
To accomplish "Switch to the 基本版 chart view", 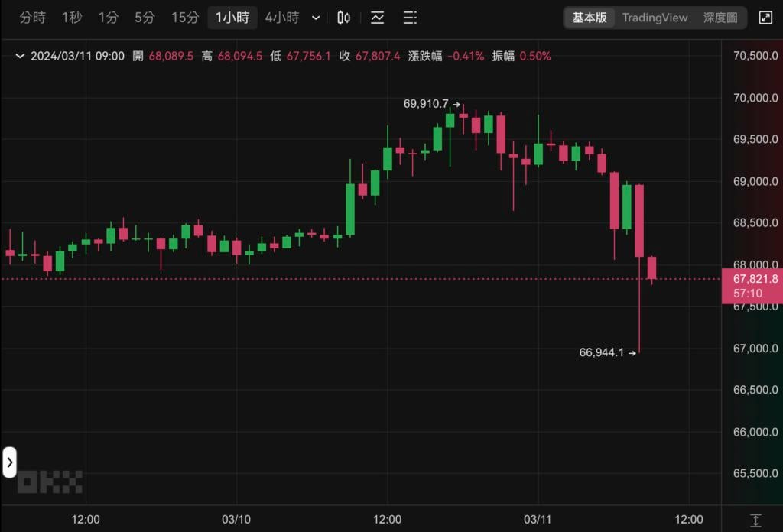I will (590, 18).
